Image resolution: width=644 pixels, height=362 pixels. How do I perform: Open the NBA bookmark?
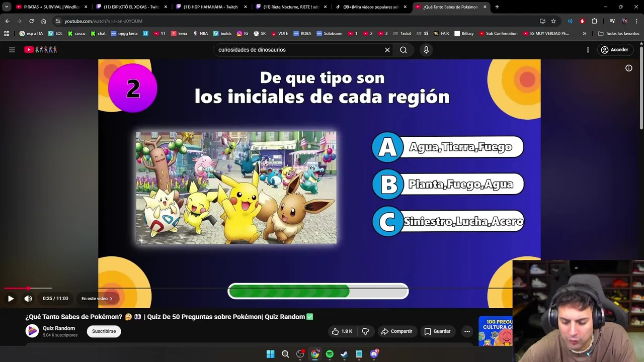pyautogui.click(x=200, y=34)
